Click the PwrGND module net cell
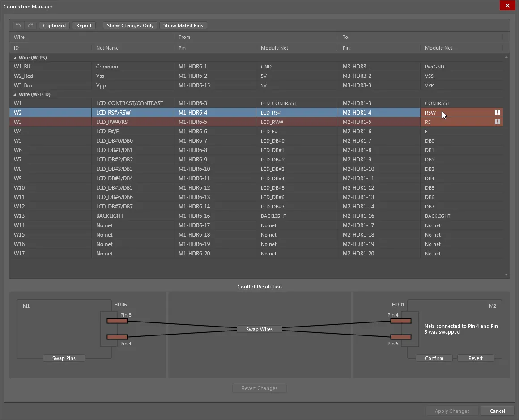Image resolution: width=519 pixels, height=420 pixels. pyautogui.click(x=461, y=67)
